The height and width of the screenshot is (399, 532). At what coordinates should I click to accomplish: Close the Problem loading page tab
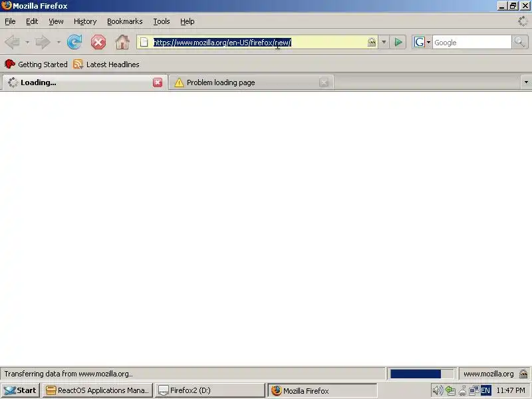click(x=324, y=82)
